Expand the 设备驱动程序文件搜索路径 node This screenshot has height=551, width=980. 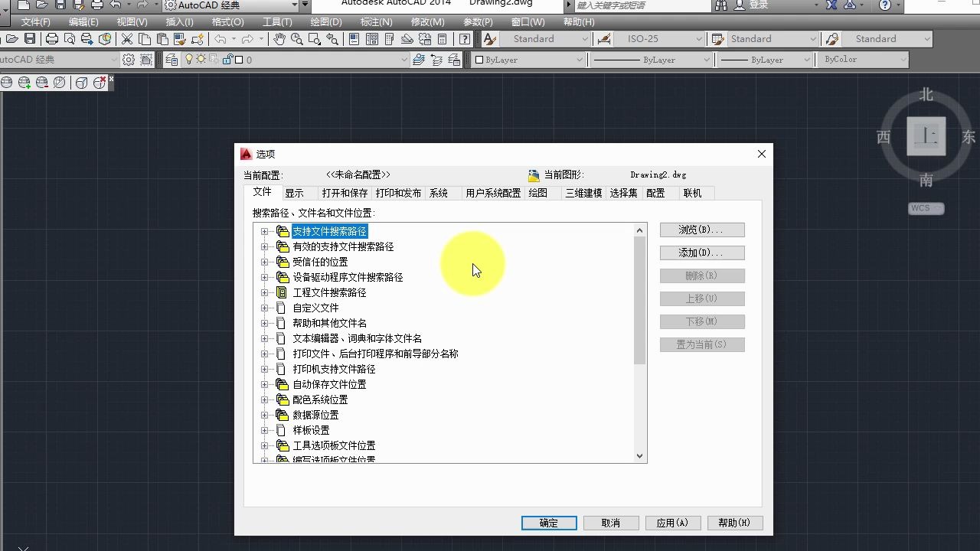click(265, 277)
